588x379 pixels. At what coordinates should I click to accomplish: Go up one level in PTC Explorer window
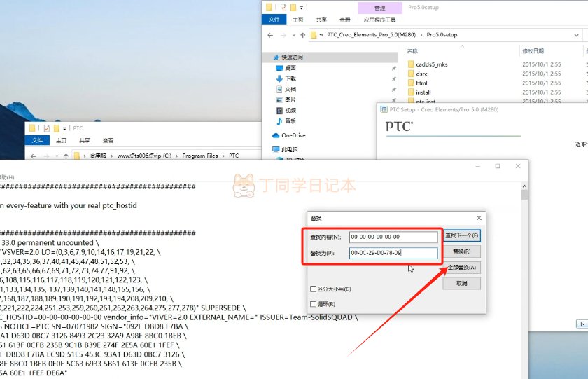coord(66,156)
